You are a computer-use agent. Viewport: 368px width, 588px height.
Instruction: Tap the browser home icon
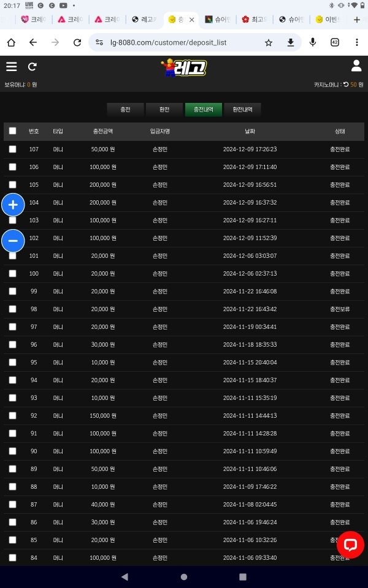[11, 42]
